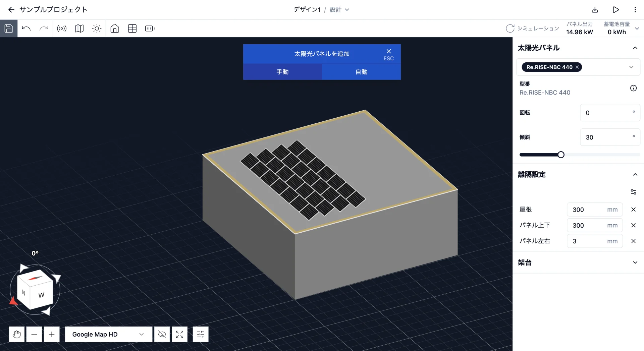The height and width of the screenshot is (351, 644).
Task: Click the broadcast signal icon in the toolbar
Action: [62, 28]
